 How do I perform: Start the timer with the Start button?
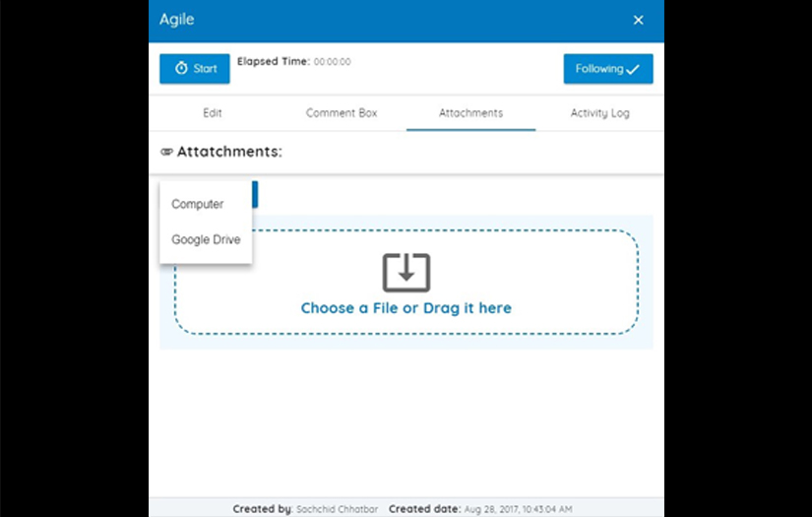tap(194, 68)
